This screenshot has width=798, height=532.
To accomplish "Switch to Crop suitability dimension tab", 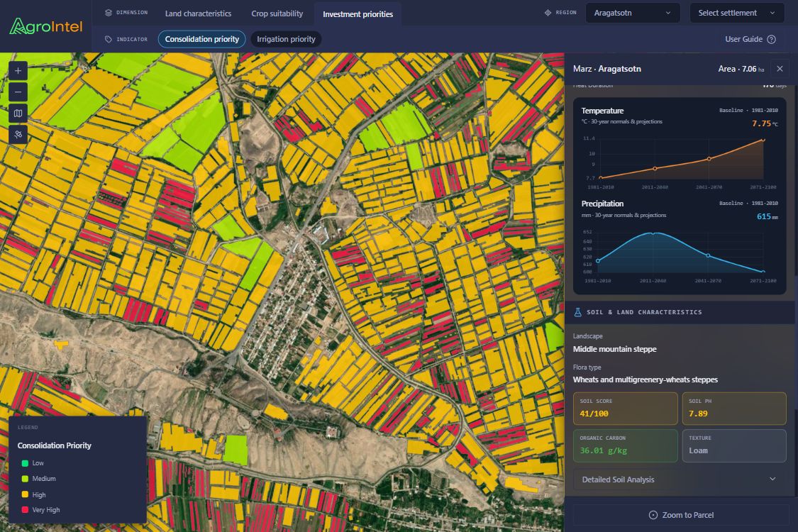I will [277, 13].
